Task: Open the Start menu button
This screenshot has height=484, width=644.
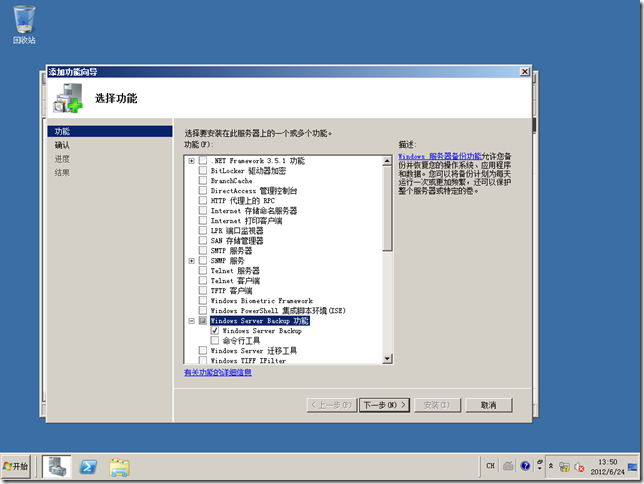Action: [16, 466]
